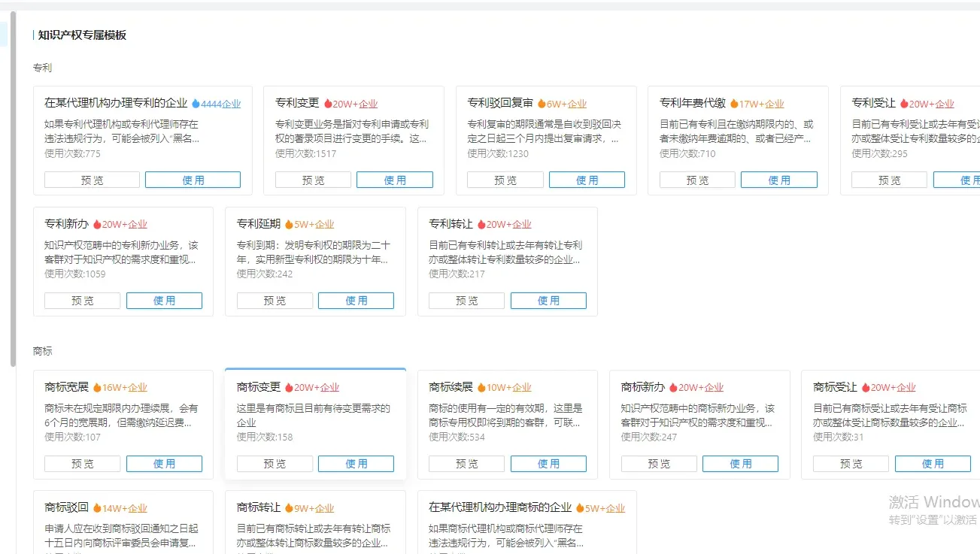
Task: Click the flame icon next to 商标转让
Action: [x=289, y=508]
